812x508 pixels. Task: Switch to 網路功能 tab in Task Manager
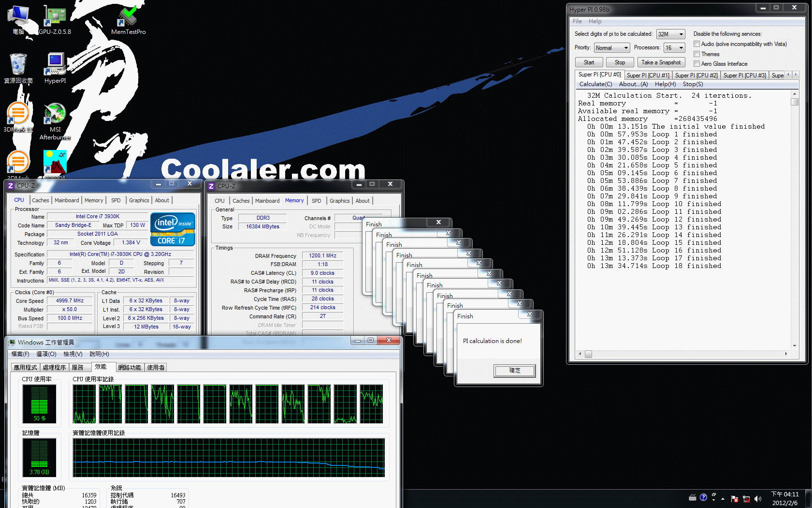(x=130, y=368)
